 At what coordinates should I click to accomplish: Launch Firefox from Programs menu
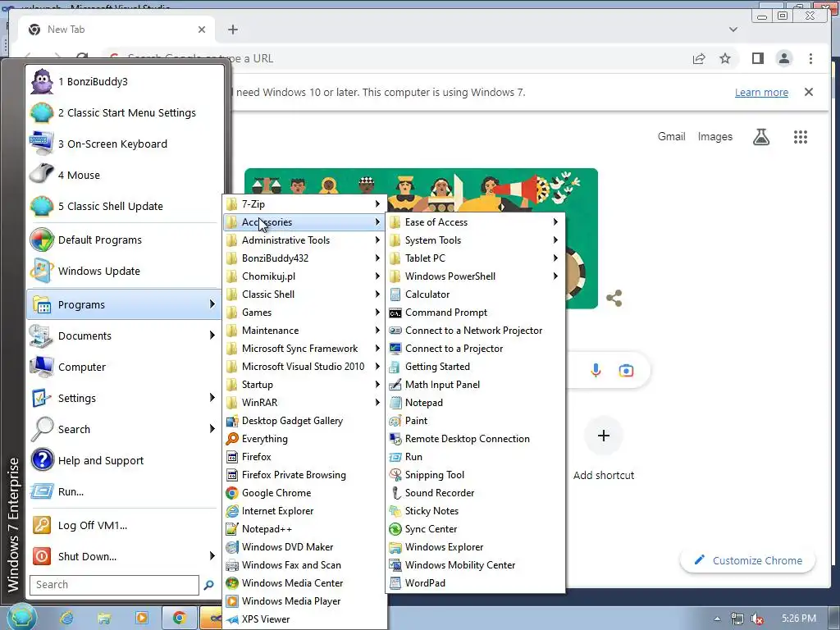pyautogui.click(x=304, y=457)
